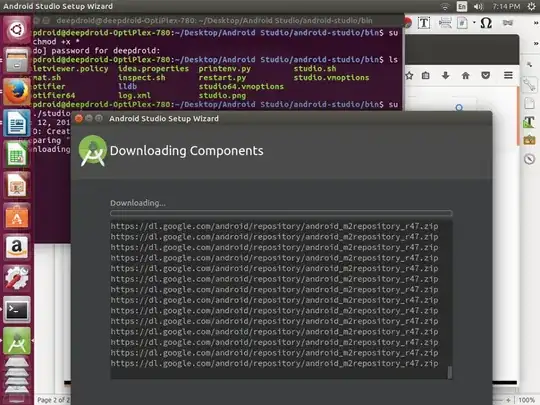Screen dimensions: 540x405
Task: Open the Ubuntu Dash search
Action: (x=17, y=30)
